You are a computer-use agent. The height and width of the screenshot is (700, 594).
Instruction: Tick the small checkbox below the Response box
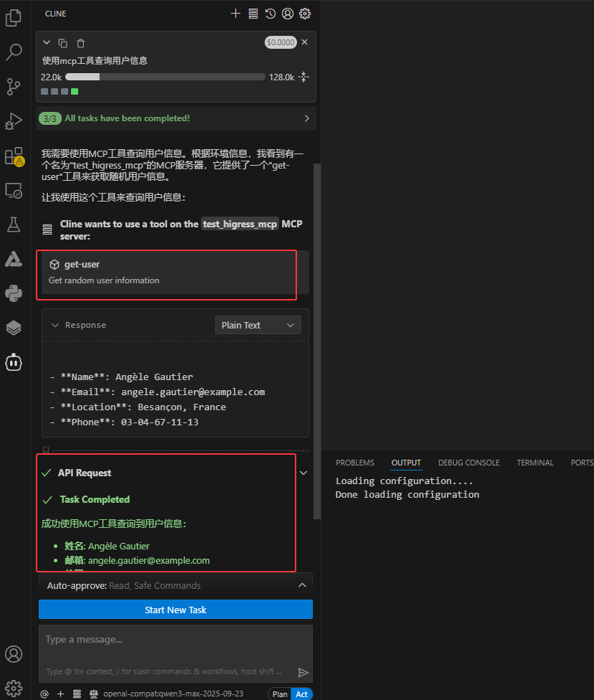pyautogui.click(x=46, y=448)
